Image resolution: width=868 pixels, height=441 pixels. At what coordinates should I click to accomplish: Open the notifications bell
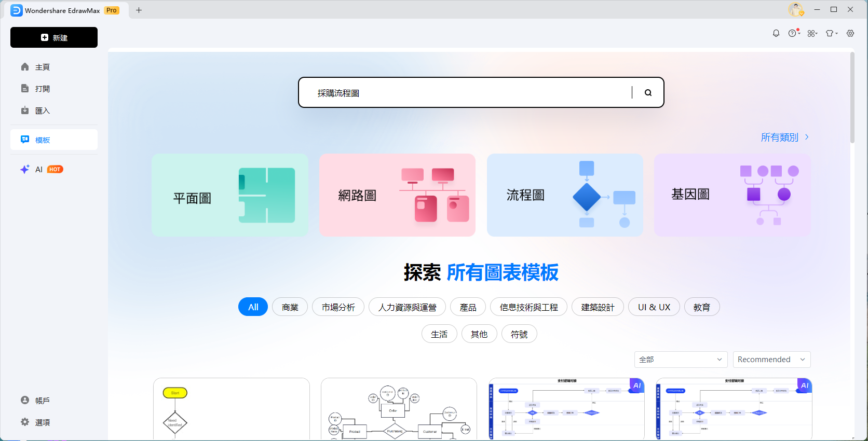point(776,33)
